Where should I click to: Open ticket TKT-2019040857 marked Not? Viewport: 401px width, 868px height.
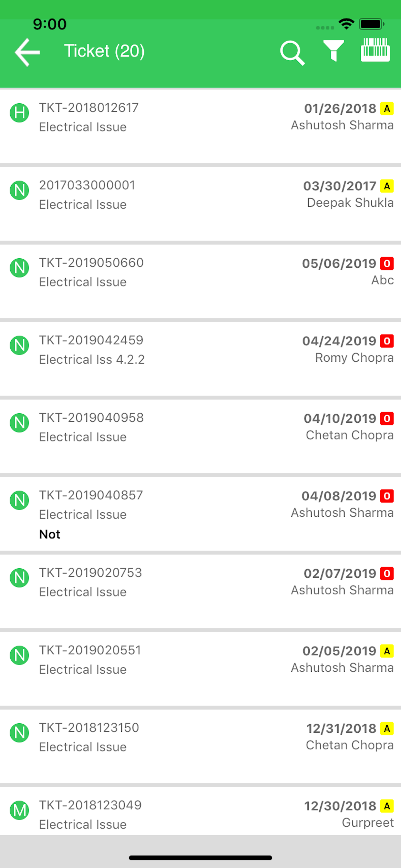[200, 514]
